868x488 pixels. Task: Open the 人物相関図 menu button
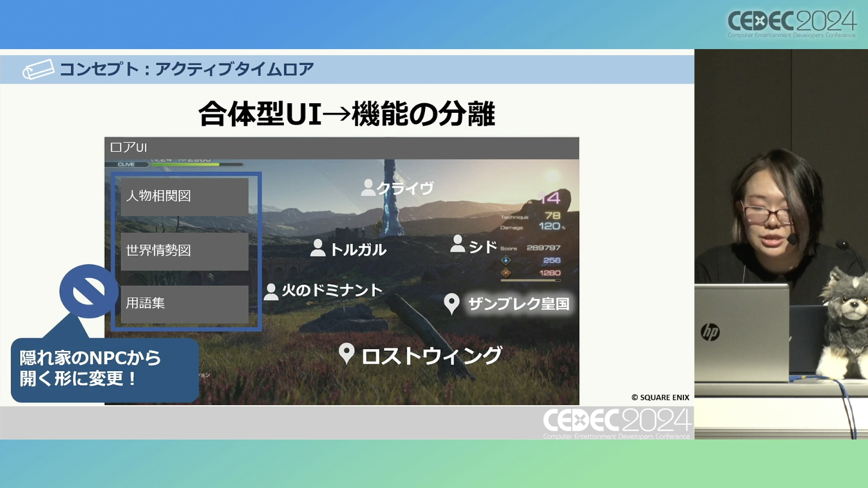(x=185, y=196)
